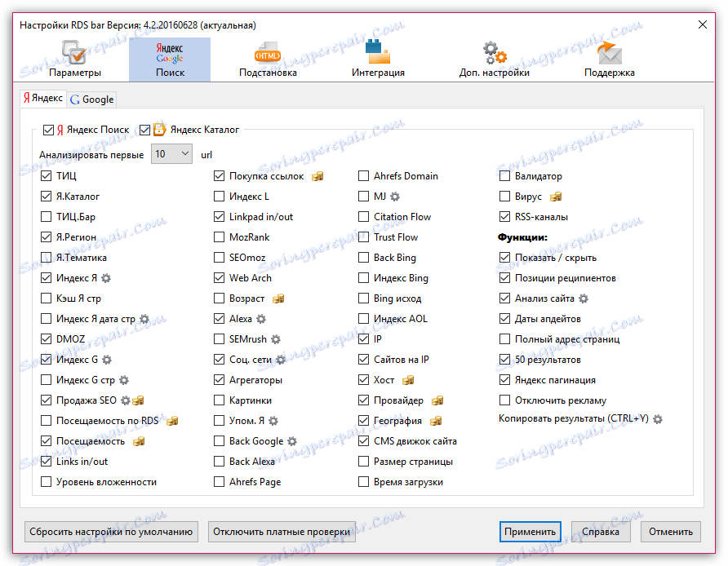Click gear icon beside Анализ сайта
Image resolution: width=728 pixels, height=566 pixels.
click(x=584, y=298)
